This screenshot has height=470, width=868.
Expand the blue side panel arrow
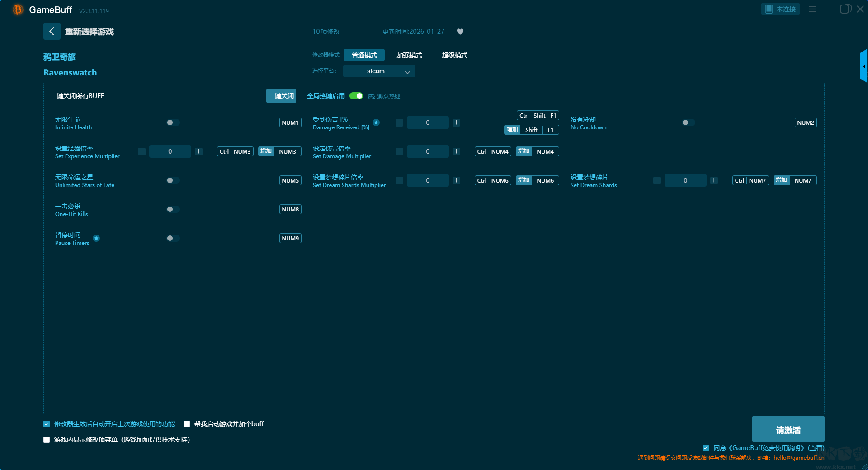point(863,66)
